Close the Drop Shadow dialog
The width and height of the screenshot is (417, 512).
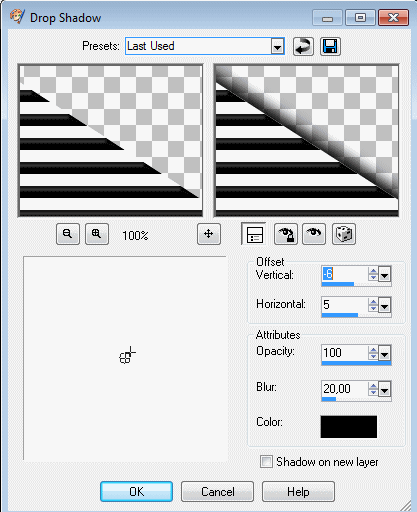click(393, 17)
